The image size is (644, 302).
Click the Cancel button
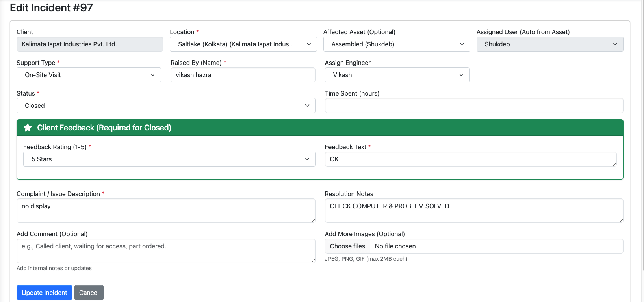click(89, 293)
